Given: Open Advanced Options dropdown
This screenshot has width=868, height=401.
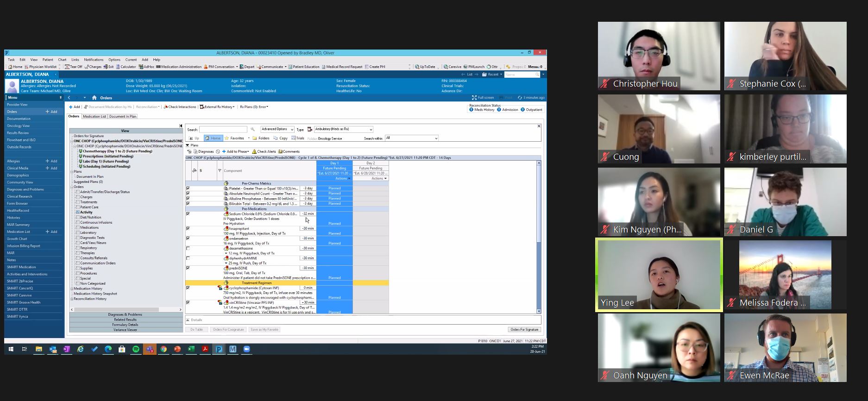Looking at the screenshot, I should [x=277, y=129].
